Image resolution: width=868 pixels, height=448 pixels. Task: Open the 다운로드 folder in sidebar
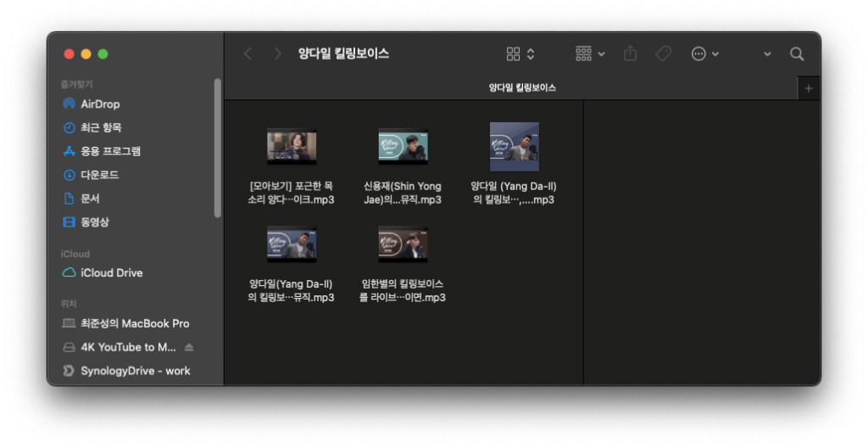99,175
